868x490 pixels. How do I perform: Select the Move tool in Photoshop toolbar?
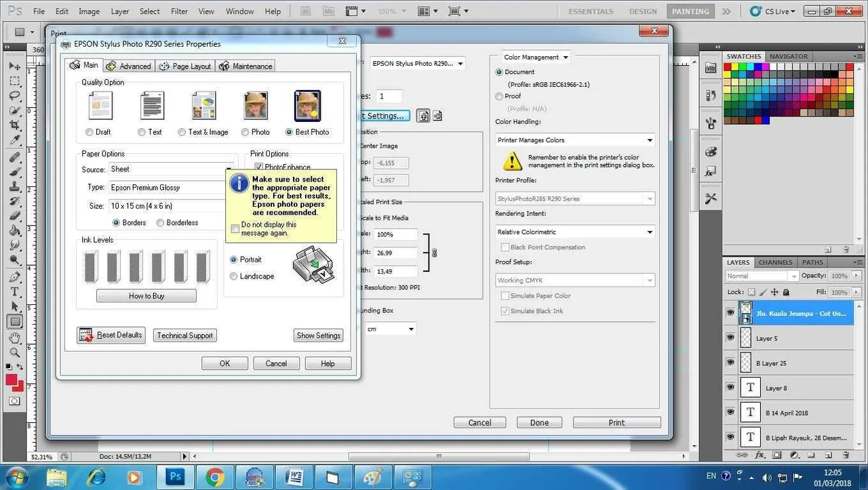pyautogui.click(x=14, y=66)
